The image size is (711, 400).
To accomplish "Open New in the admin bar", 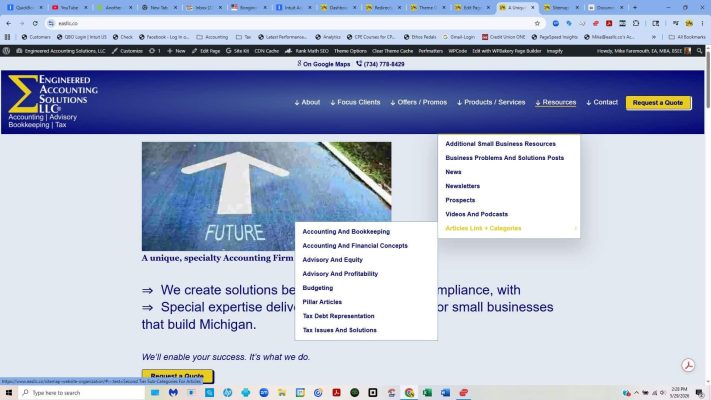I will click(x=176, y=51).
